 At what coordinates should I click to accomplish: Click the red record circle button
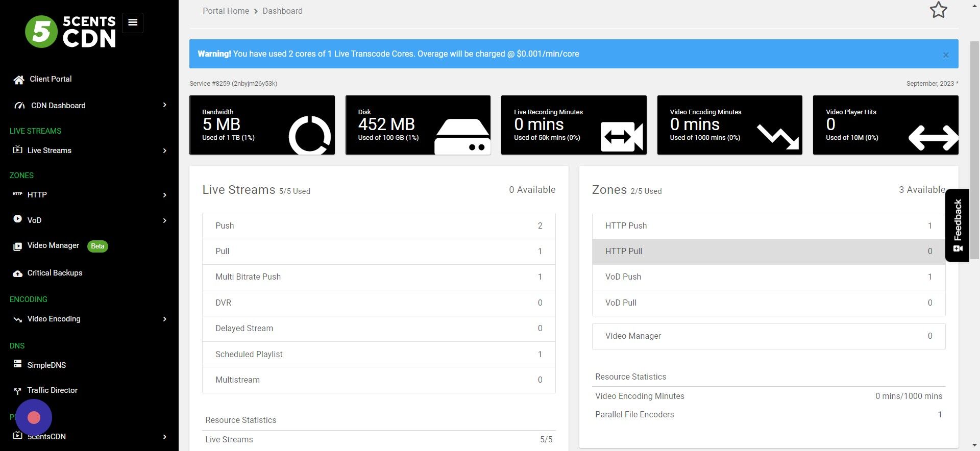(34, 418)
